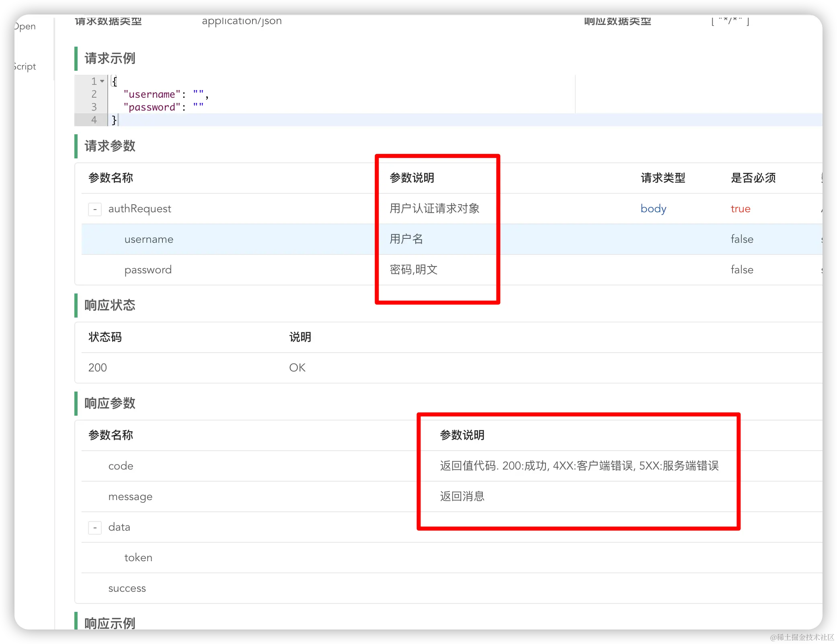Fold the JSON code on line 1

102,81
